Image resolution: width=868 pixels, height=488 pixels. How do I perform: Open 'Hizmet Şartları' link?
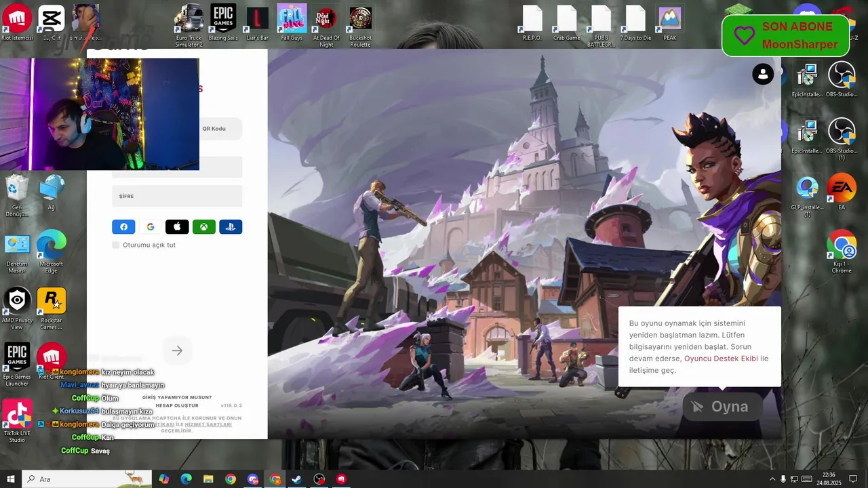tap(208, 424)
